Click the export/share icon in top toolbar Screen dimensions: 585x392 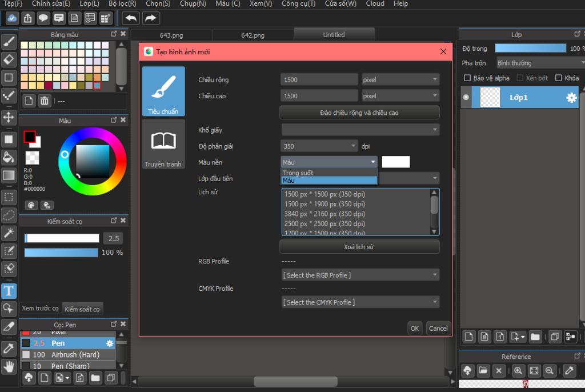27,18
